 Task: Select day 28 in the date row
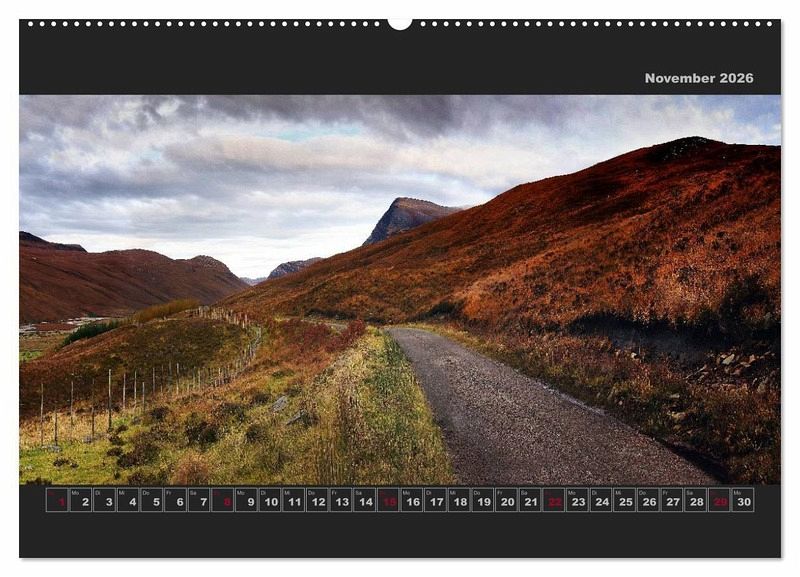(x=695, y=500)
